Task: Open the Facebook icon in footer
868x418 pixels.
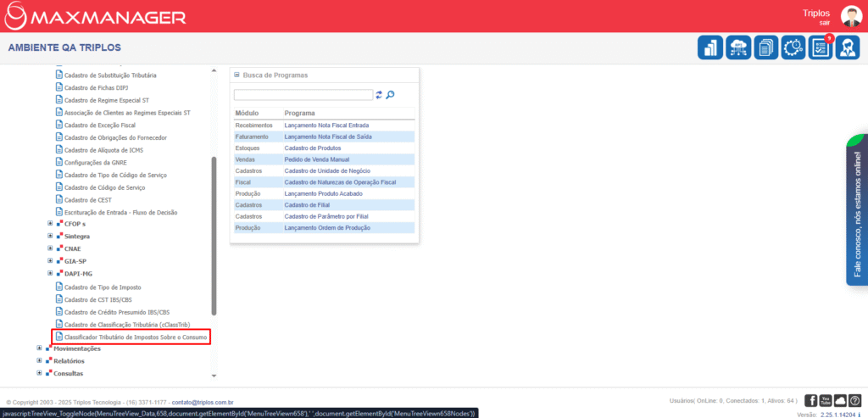Action: click(x=811, y=400)
